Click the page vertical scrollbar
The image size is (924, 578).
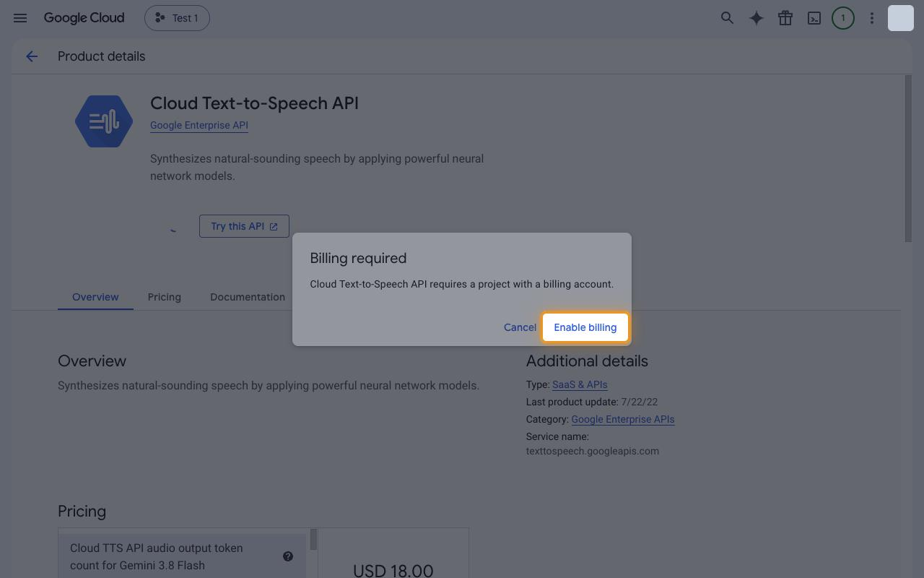point(908,159)
